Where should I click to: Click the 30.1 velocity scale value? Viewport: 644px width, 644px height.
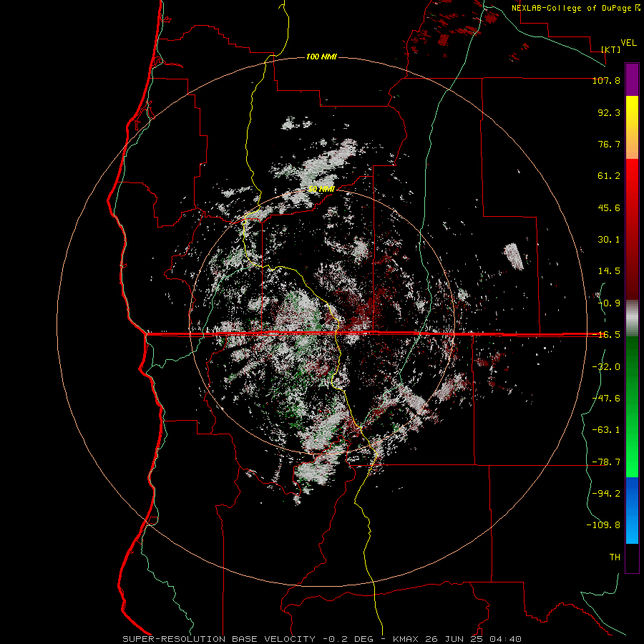609,240
